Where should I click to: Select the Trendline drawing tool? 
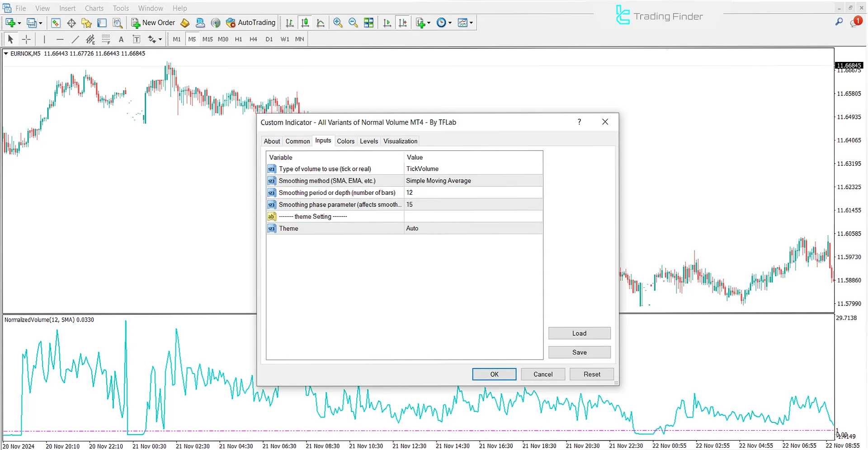75,39
